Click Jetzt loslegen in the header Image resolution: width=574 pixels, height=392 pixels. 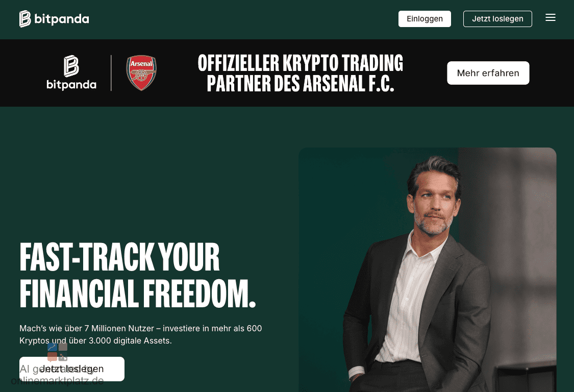[497, 19]
